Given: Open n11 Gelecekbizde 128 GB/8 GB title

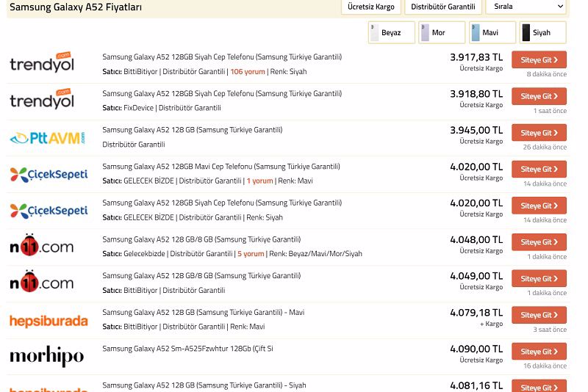Looking at the screenshot, I should click(x=201, y=239).
